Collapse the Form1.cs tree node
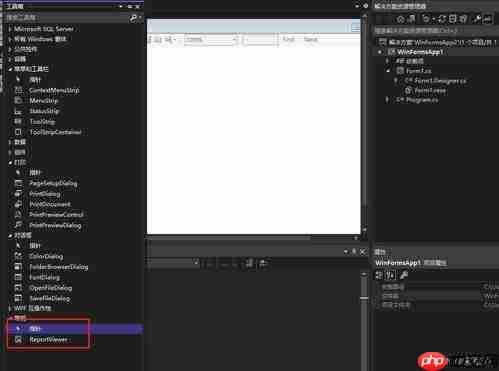 [x=388, y=71]
